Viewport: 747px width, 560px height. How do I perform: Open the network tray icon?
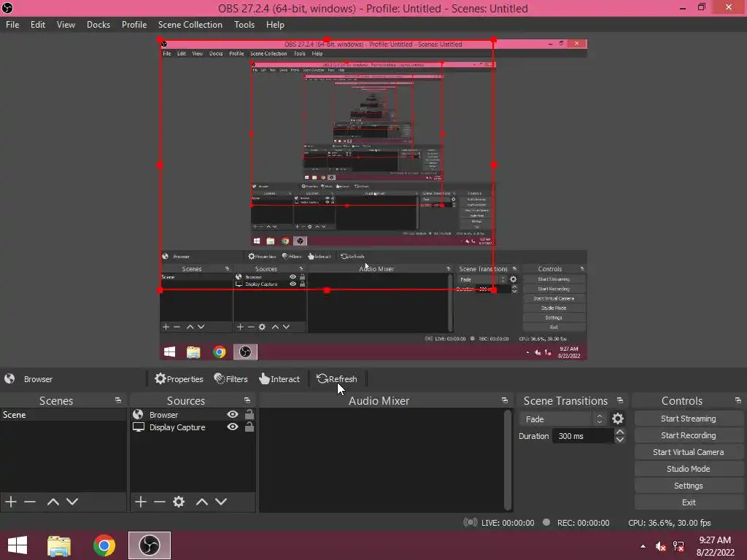point(678,546)
